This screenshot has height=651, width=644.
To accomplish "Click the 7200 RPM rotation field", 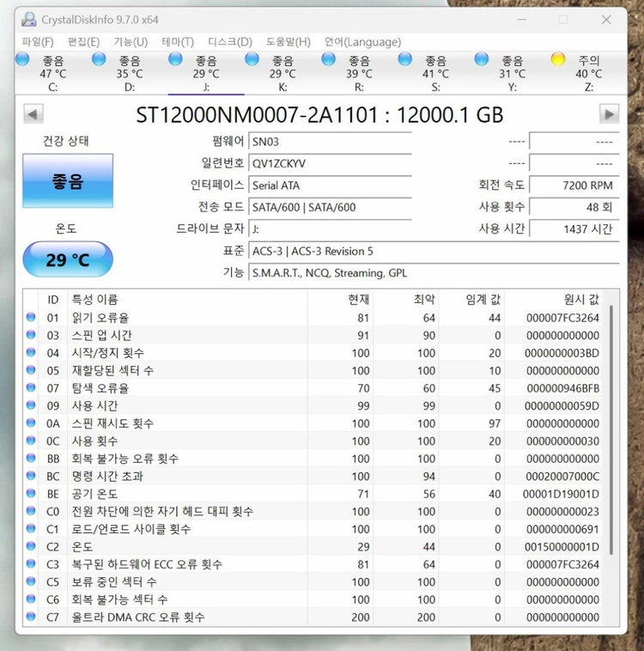I will point(574,186).
